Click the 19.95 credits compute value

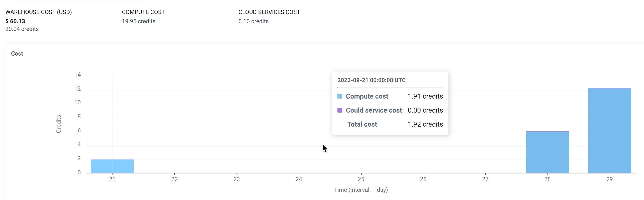(139, 21)
